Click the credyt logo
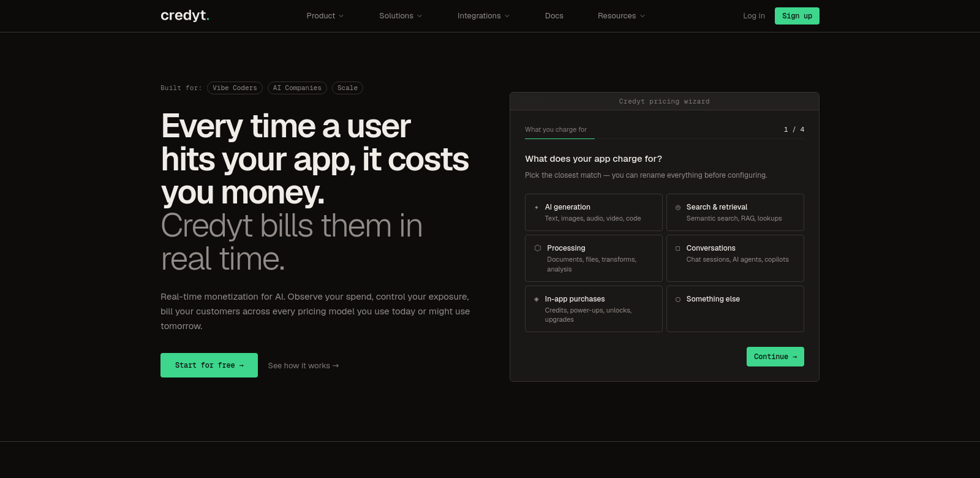Image resolution: width=980 pixels, height=478 pixels. pos(185,15)
